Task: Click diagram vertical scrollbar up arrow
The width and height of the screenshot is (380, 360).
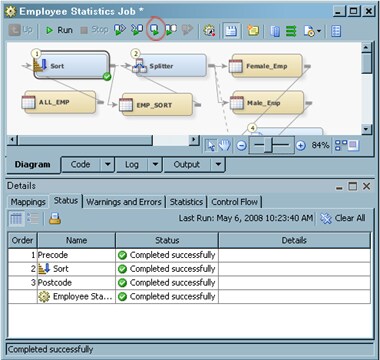Action: coord(366,48)
